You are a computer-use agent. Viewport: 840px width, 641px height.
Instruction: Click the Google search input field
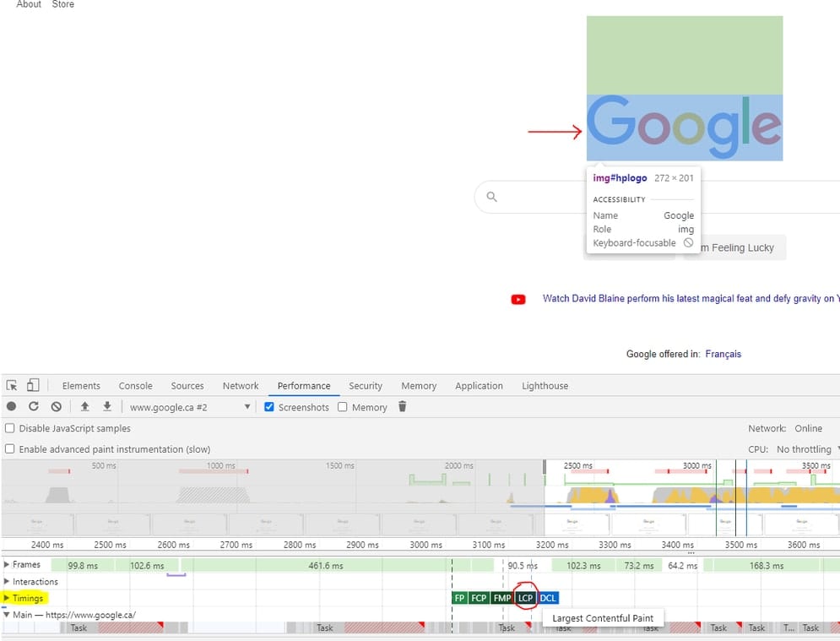(657, 197)
